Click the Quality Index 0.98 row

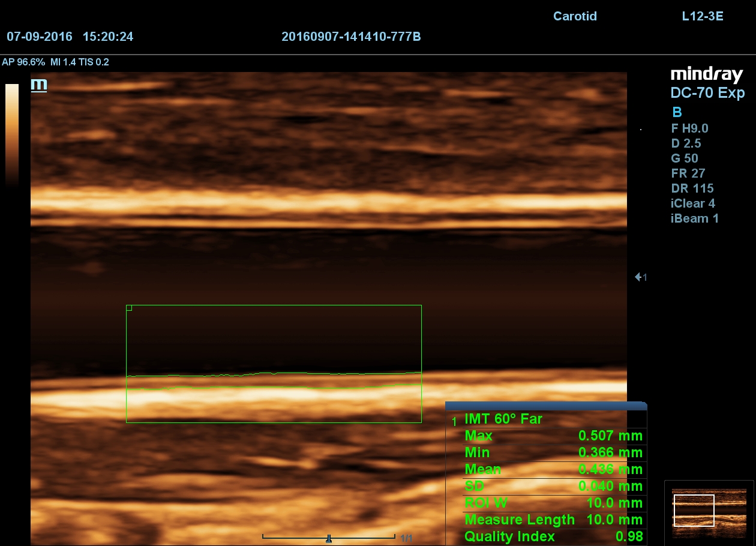click(553, 536)
